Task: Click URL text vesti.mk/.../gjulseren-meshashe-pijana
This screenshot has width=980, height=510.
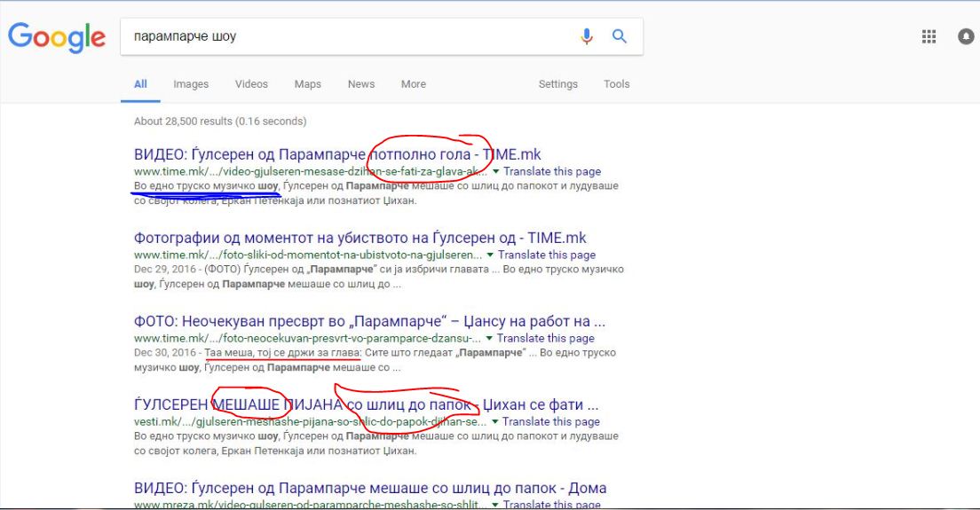Action: coord(310,422)
